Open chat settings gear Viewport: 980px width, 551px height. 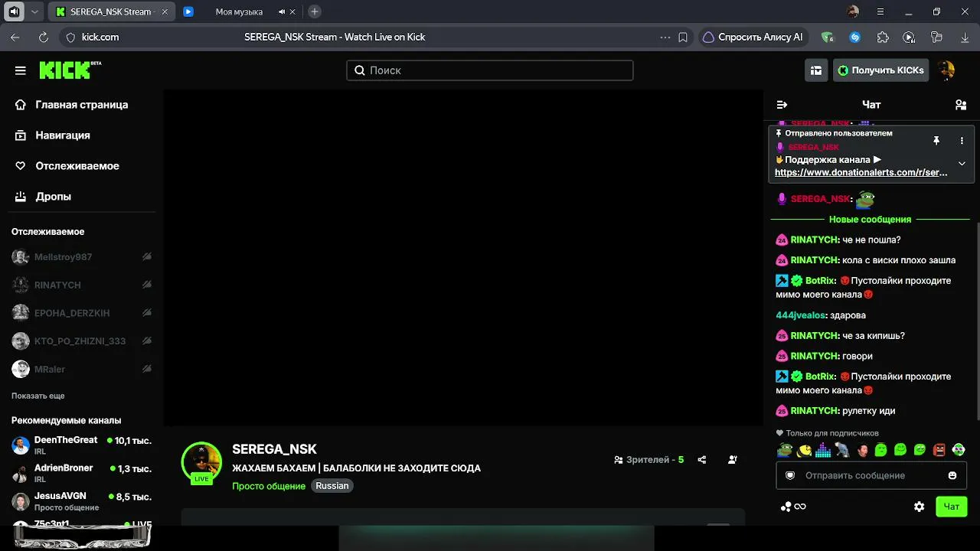[x=920, y=507]
